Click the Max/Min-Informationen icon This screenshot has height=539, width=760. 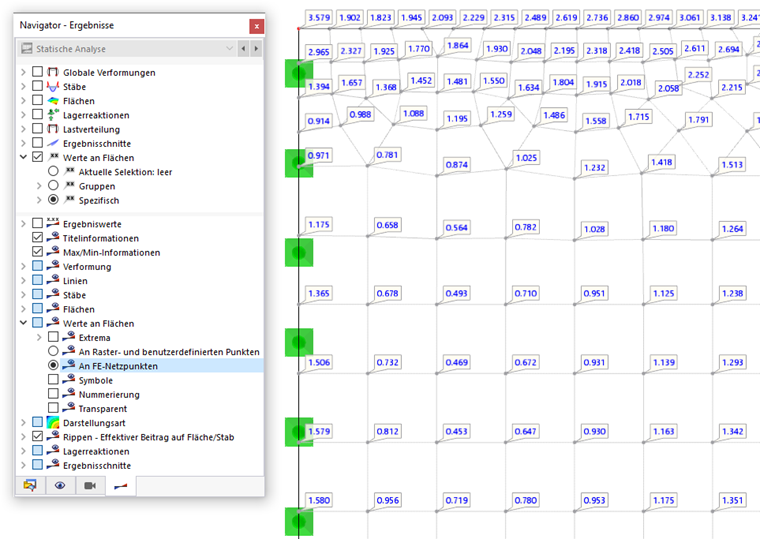click(x=53, y=252)
